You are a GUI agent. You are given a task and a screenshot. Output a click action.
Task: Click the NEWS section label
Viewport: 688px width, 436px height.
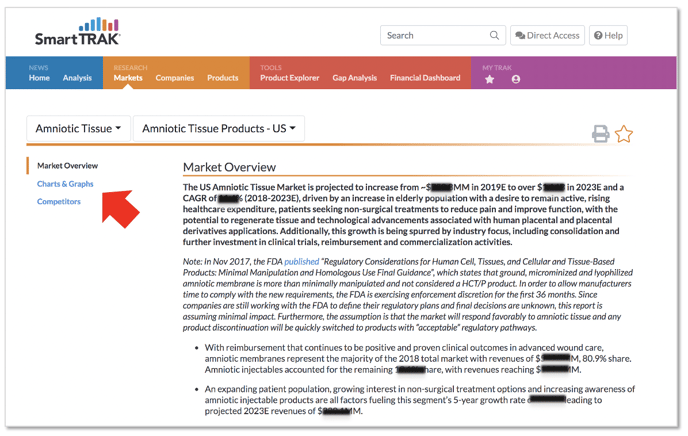point(39,68)
